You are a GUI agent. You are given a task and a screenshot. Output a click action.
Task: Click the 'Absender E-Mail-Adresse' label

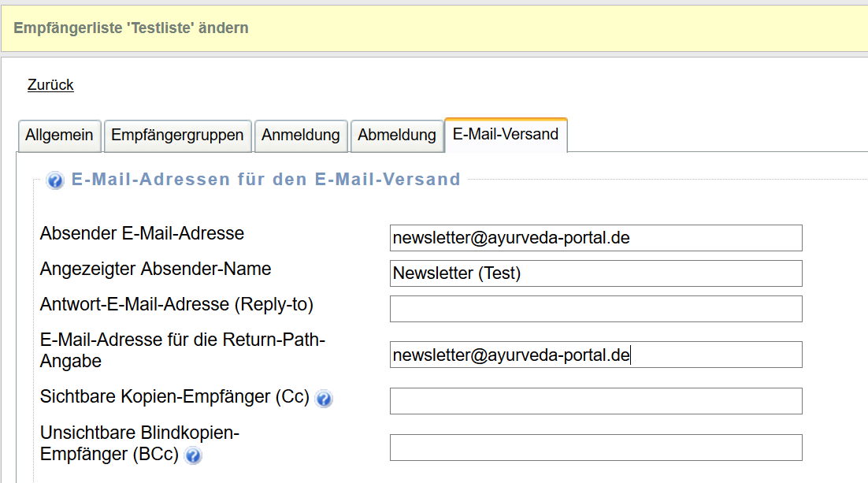(142, 234)
